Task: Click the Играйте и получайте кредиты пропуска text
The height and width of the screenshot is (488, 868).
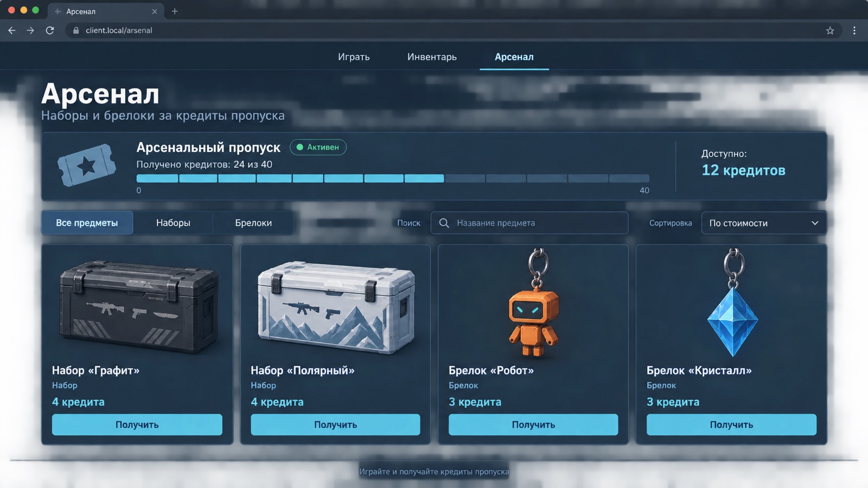Action: [x=434, y=472]
